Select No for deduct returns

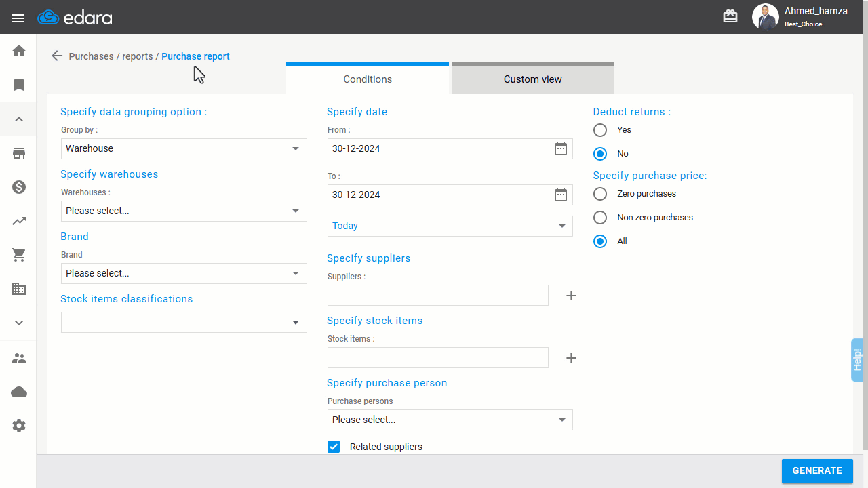(x=600, y=154)
